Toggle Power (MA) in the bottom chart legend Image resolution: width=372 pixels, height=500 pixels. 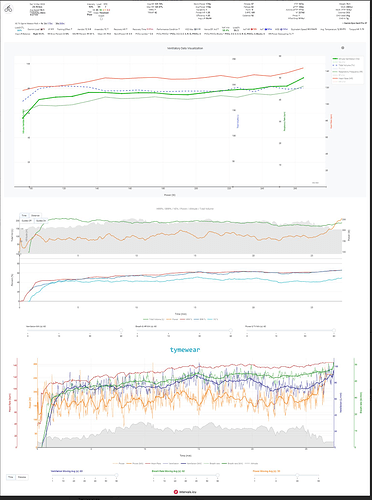pyautogui.click(x=135, y=463)
